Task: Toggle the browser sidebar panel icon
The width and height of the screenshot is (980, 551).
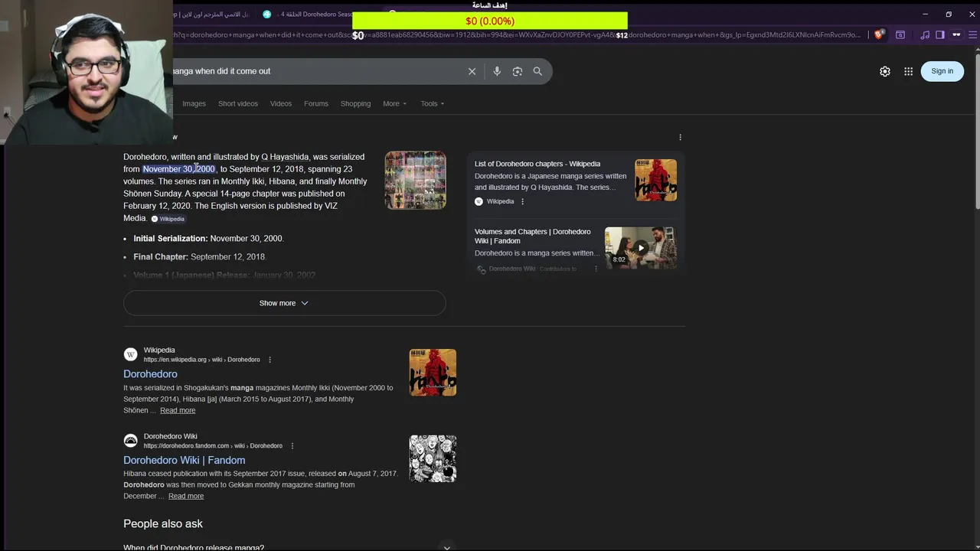Action: pos(940,34)
